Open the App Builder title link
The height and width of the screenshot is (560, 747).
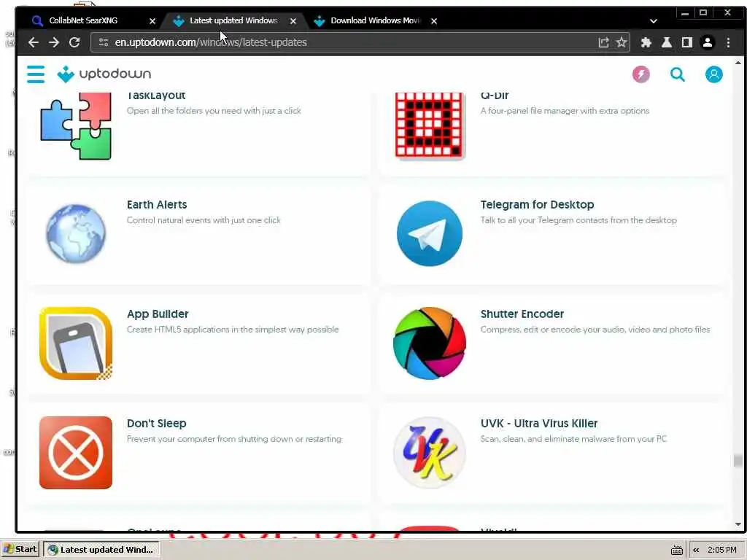[x=158, y=314]
